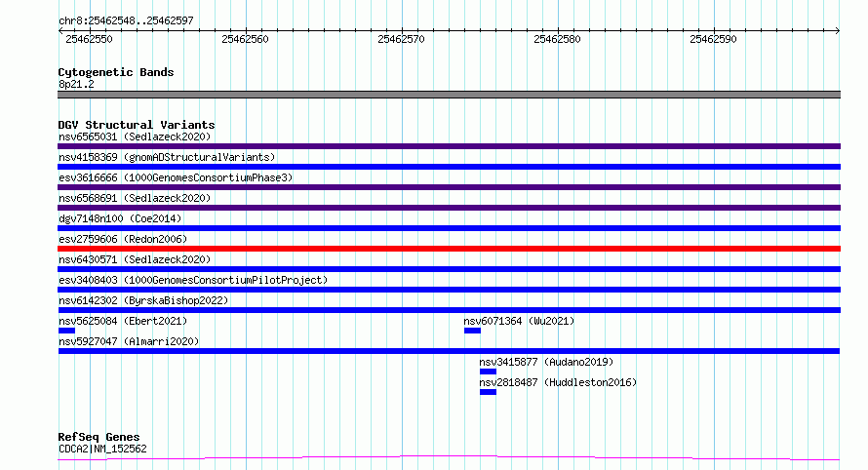Click the chr8:25462548..25462597 region label

tap(126, 21)
